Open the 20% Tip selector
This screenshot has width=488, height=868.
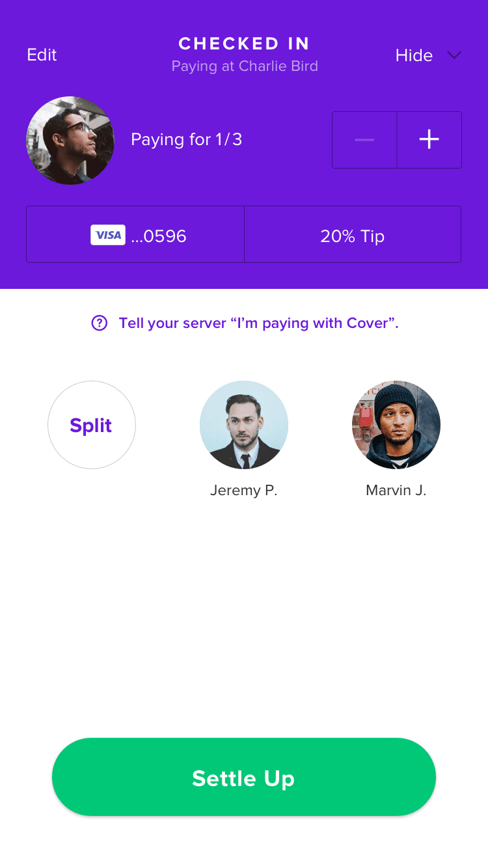(352, 236)
